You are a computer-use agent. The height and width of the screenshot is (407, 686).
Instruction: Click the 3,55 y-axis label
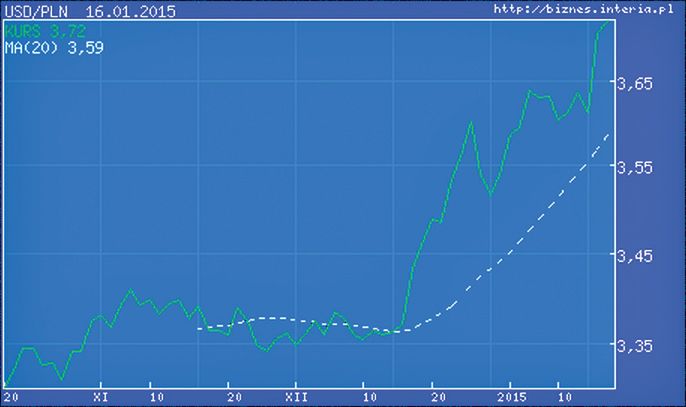pyautogui.click(x=634, y=167)
